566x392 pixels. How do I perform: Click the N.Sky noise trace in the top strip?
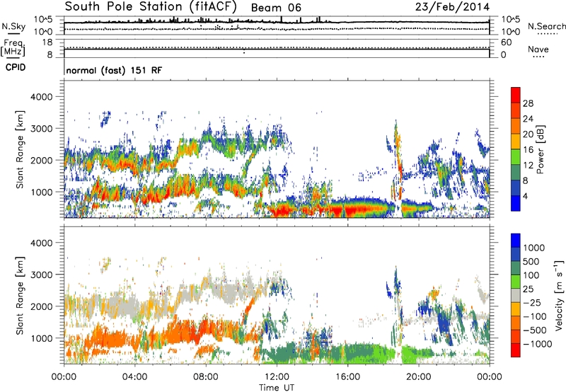pyautogui.click(x=277, y=23)
